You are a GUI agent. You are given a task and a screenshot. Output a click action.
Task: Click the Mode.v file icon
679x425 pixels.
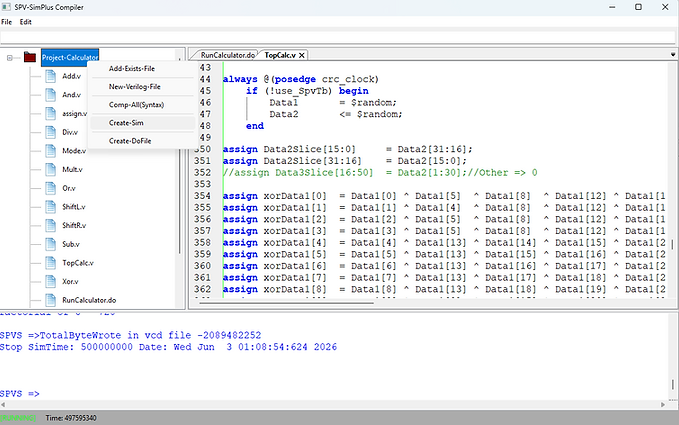51,151
